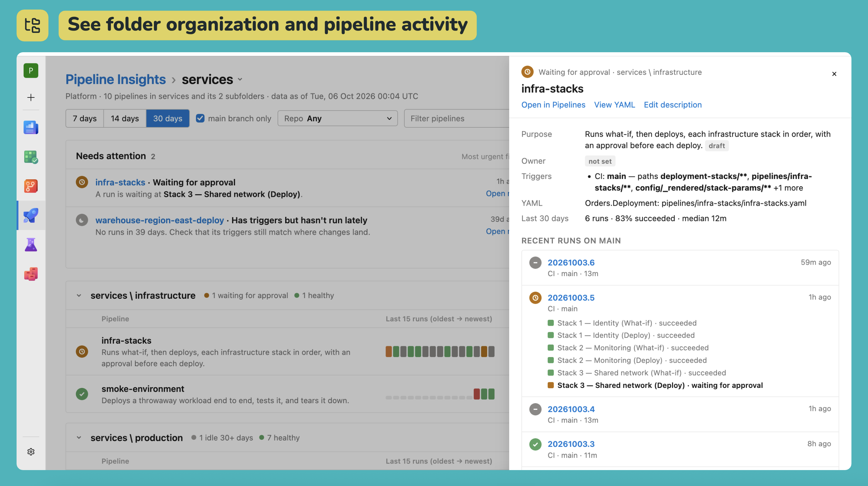
Task: Open run 20261003.6 link
Action: [x=571, y=262]
